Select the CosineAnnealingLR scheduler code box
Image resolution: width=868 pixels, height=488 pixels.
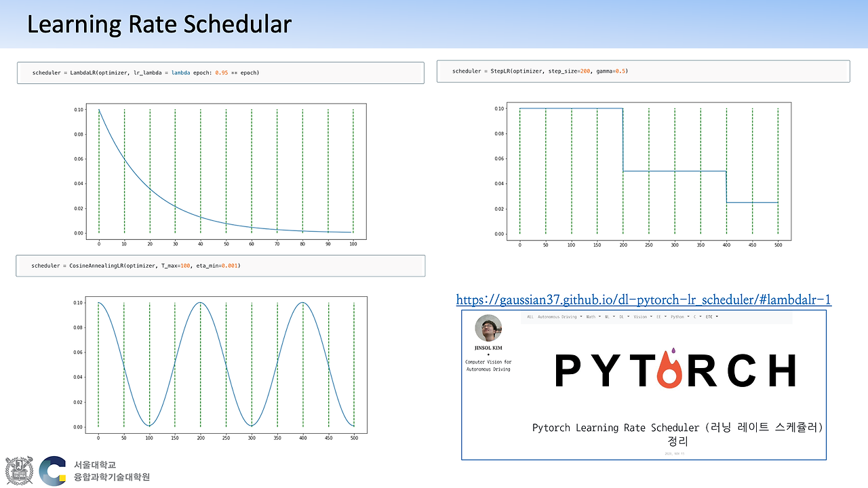(220, 266)
